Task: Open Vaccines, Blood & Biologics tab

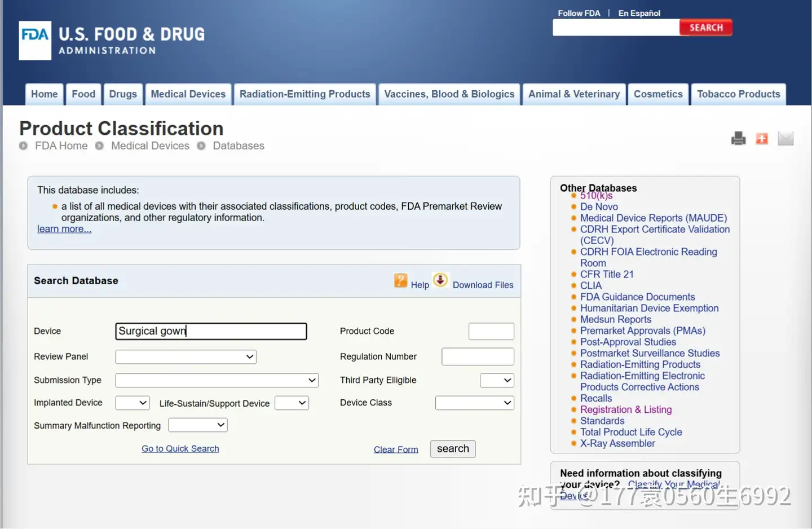Action: click(449, 94)
